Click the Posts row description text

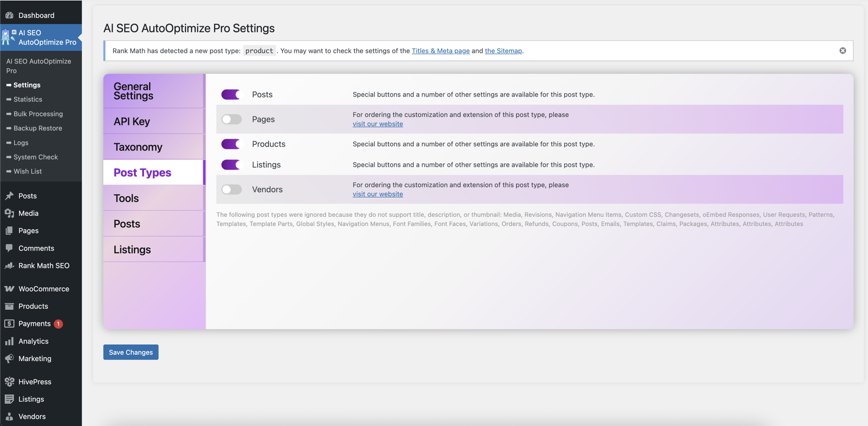[x=473, y=95]
